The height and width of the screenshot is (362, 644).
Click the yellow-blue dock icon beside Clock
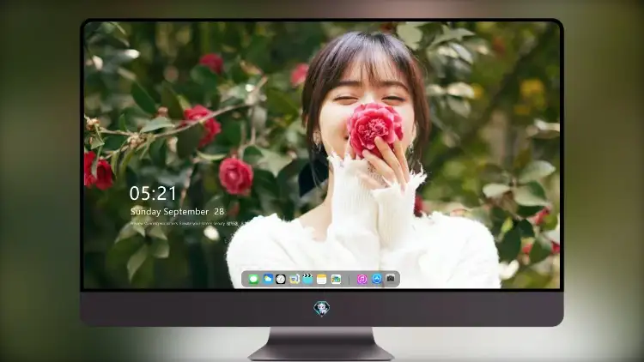295,279
